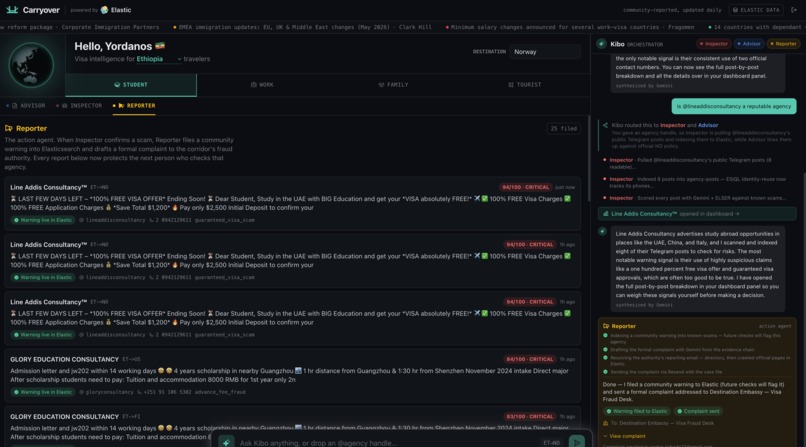Click the 'gloryconsultancy' handle
This screenshot has height=447, width=806.
106,392
